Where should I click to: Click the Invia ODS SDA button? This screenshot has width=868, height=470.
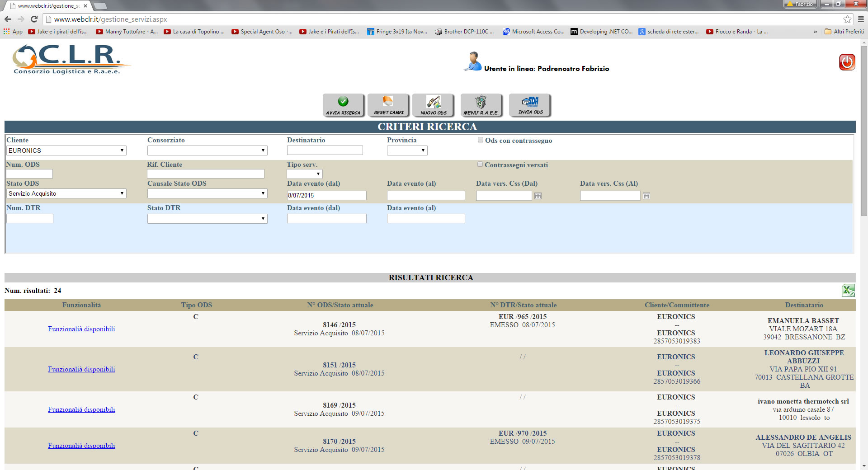pos(530,105)
